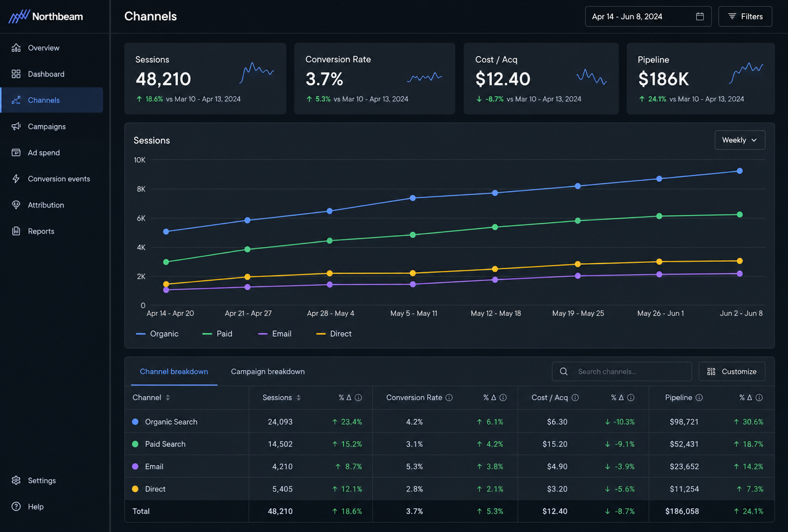The width and height of the screenshot is (788, 532).
Task: Click the Settings gear icon
Action: click(x=16, y=480)
